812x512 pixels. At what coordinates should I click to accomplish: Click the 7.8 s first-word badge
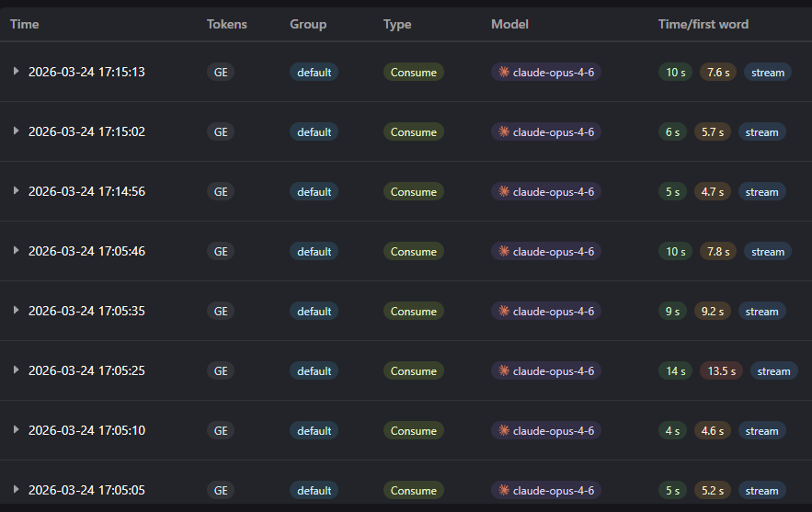(x=718, y=251)
